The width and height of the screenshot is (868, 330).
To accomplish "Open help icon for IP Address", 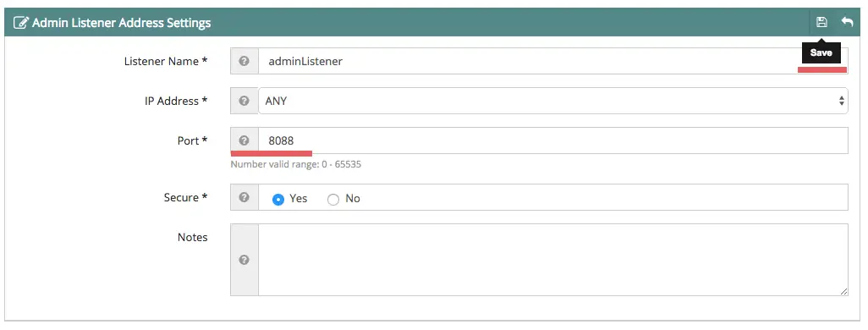I will tap(244, 101).
